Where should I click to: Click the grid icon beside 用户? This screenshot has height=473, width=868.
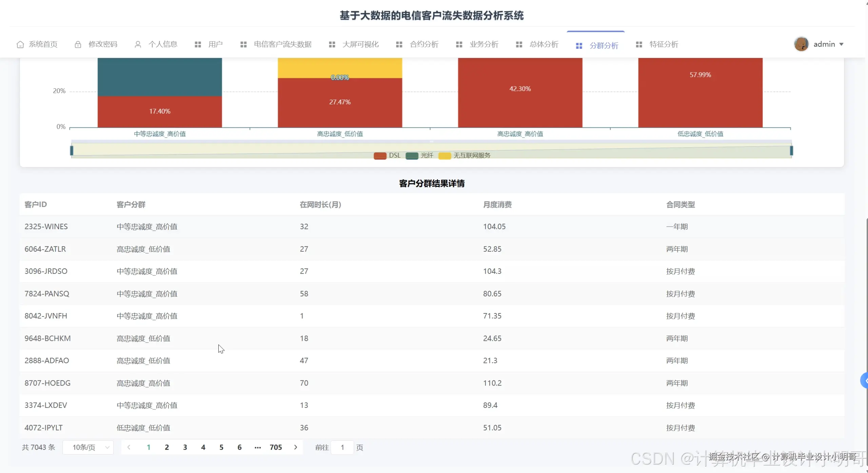point(198,44)
